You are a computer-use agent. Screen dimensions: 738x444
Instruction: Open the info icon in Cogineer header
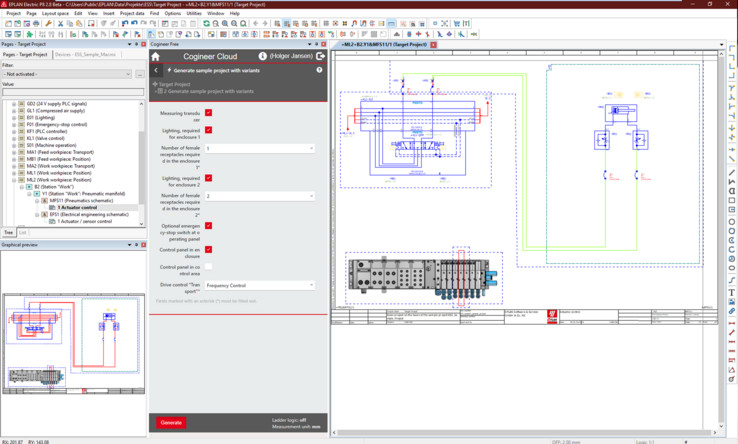(x=262, y=57)
